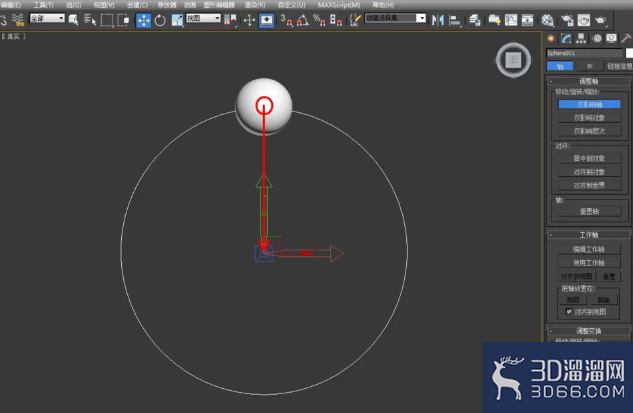Click the Mirror tool icon
The image size is (633, 413).
438,20
